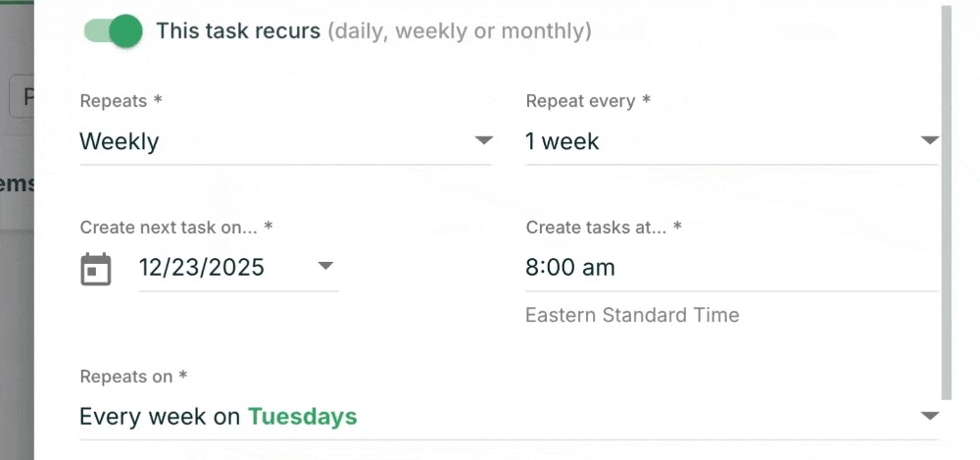Click the 8:00 am time field
This screenshot has height=460, width=980.
coord(570,268)
